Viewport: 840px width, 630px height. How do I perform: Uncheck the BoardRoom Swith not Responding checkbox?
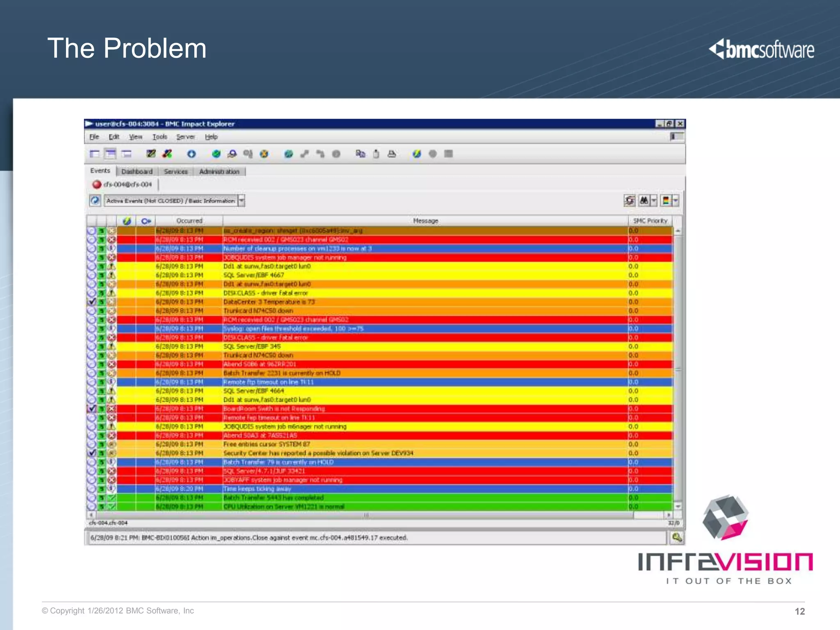(92, 409)
